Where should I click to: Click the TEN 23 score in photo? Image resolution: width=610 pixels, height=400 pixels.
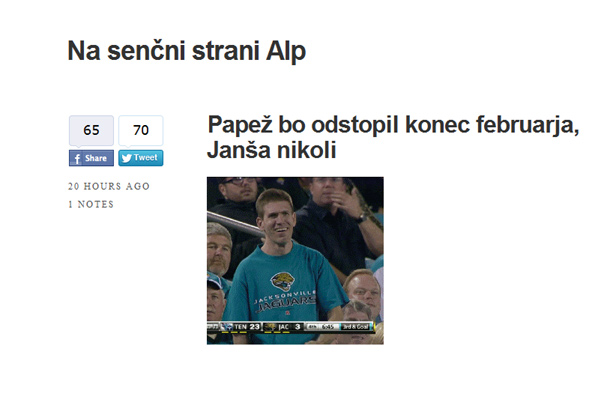(247, 327)
